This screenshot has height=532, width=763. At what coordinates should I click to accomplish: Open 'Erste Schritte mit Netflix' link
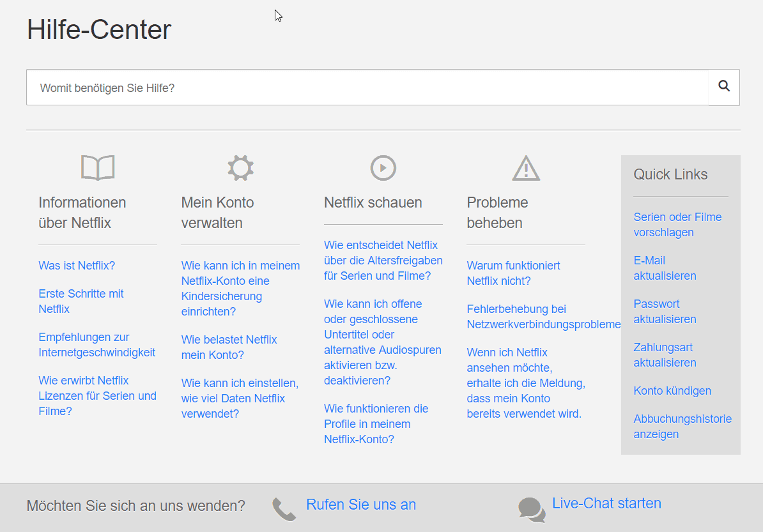click(x=81, y=301)
